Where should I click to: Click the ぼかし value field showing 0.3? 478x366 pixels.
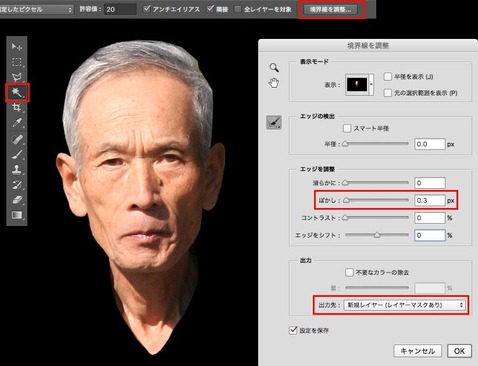[x=430, y=200]
